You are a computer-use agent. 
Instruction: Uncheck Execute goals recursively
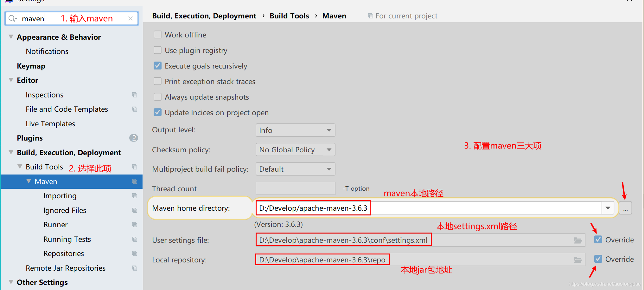157,66
